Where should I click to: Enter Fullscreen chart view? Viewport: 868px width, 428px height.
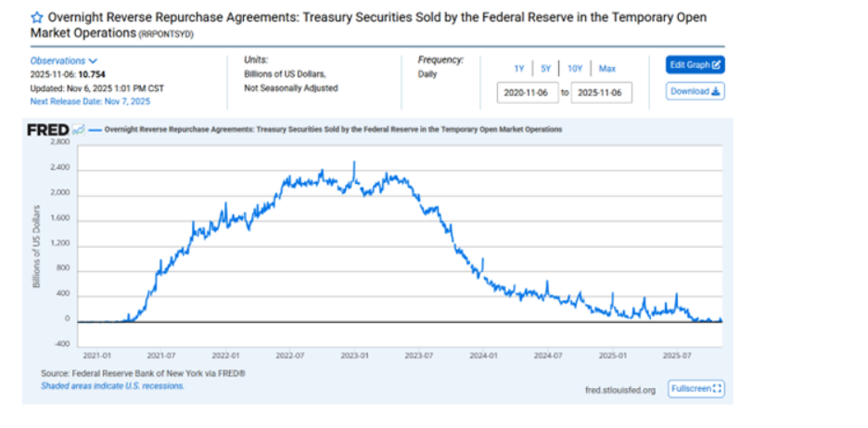[x=696, y=389]
